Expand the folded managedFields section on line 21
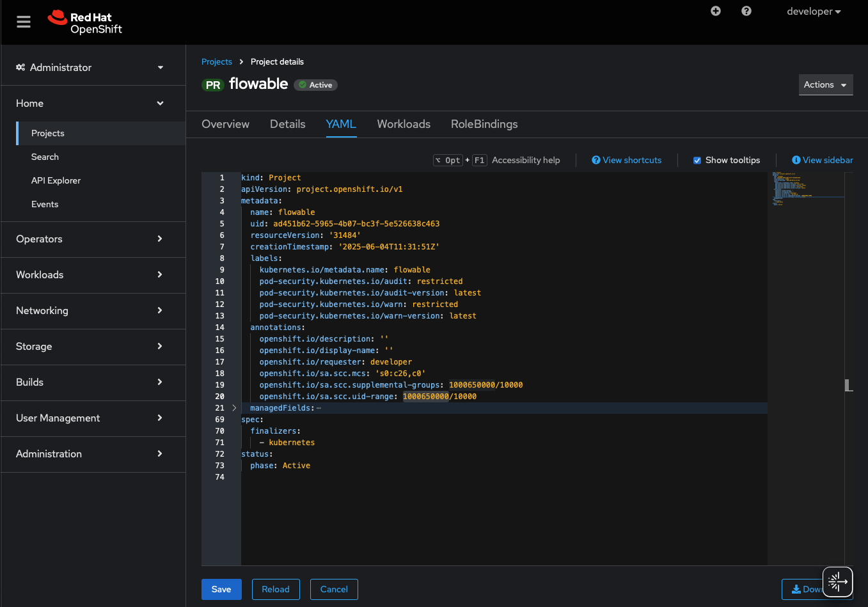This screenshot has height=607, width=868. [x=233, y=407]
